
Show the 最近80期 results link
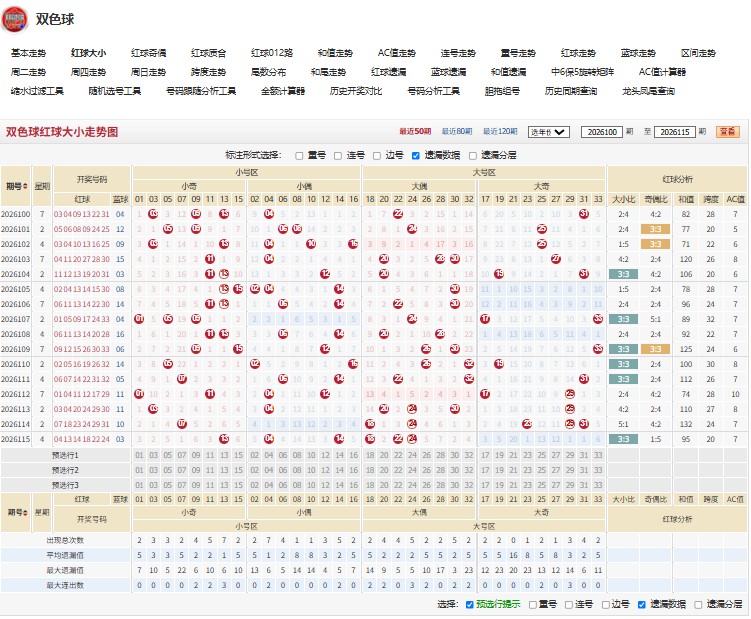coord(456,131)
